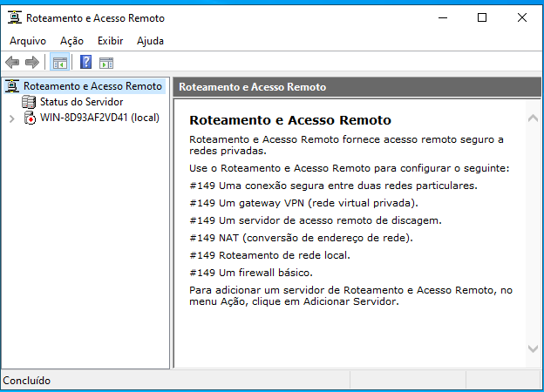
Task: Open Help with the question mark icon
Action: [85, 63]
